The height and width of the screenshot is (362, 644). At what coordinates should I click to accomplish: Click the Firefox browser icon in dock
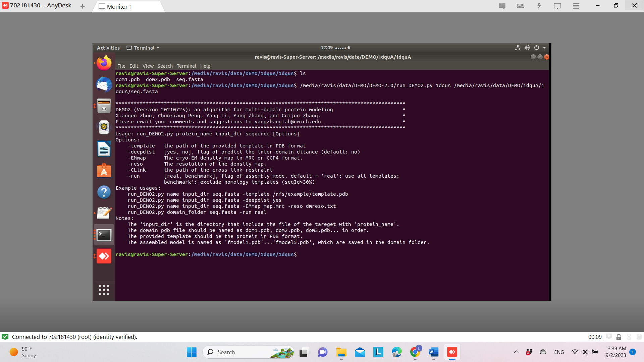pos(104,63)
